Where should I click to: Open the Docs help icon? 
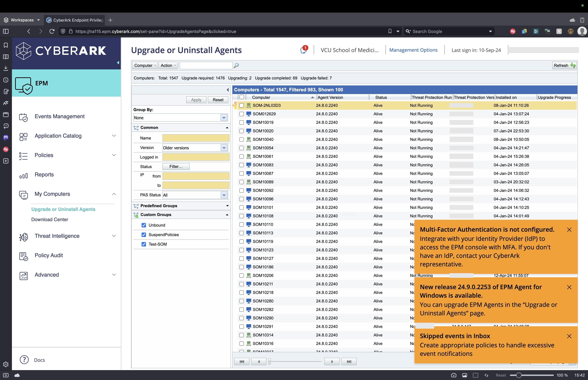[24, 360]
